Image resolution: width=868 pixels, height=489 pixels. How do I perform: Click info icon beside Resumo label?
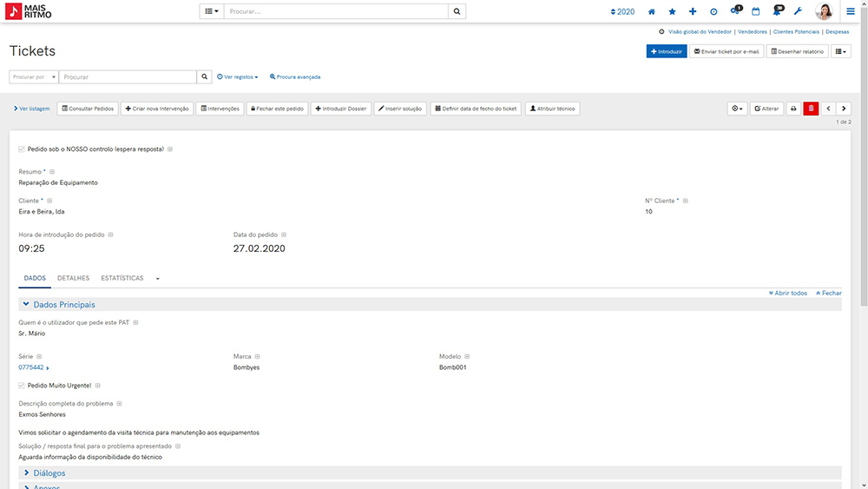tap(52, 172)
